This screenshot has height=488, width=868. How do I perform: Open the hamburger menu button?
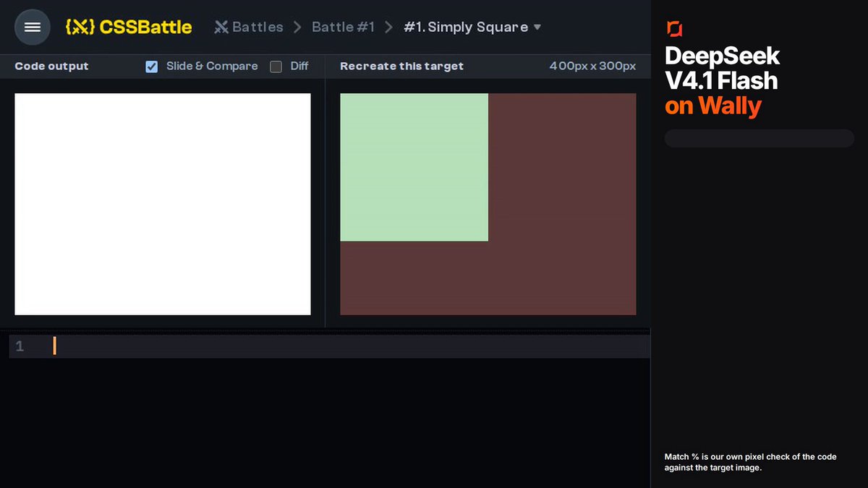[33, 27]
